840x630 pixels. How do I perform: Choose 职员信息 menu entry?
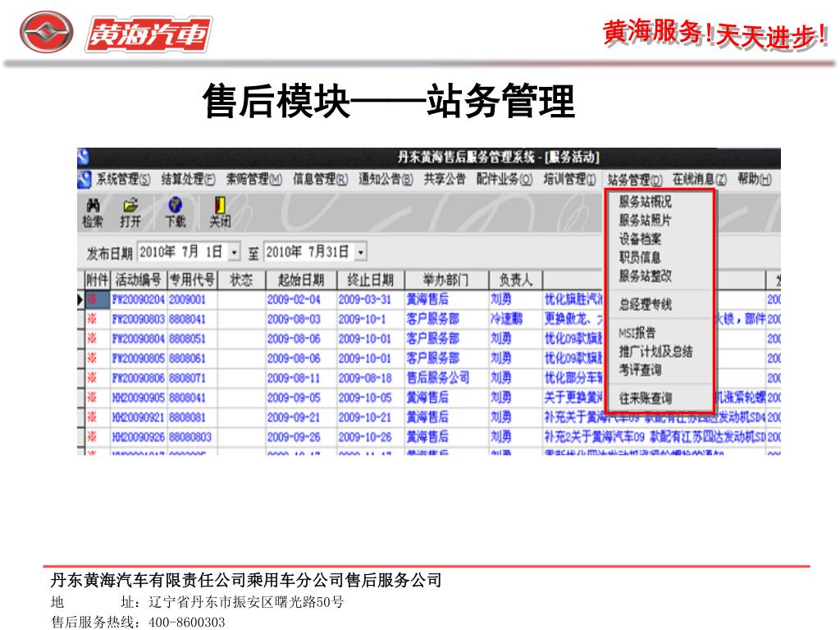pyautogui.click(x=640, y=258)
